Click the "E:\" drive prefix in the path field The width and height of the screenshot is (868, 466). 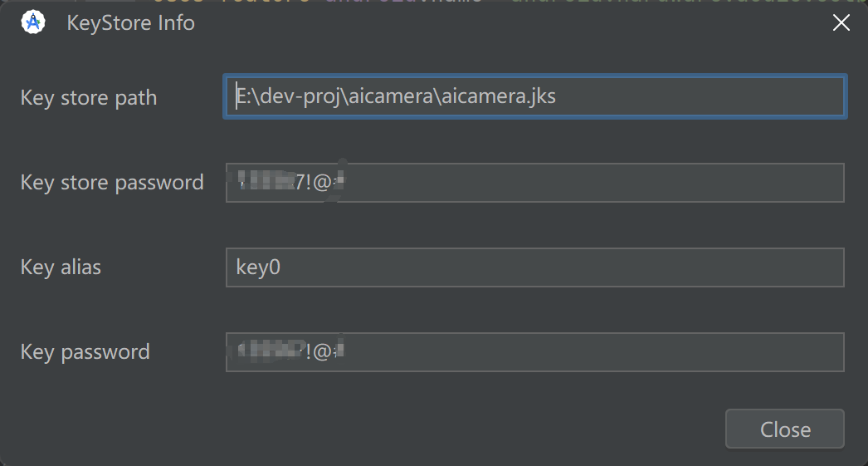pos(242,96)
